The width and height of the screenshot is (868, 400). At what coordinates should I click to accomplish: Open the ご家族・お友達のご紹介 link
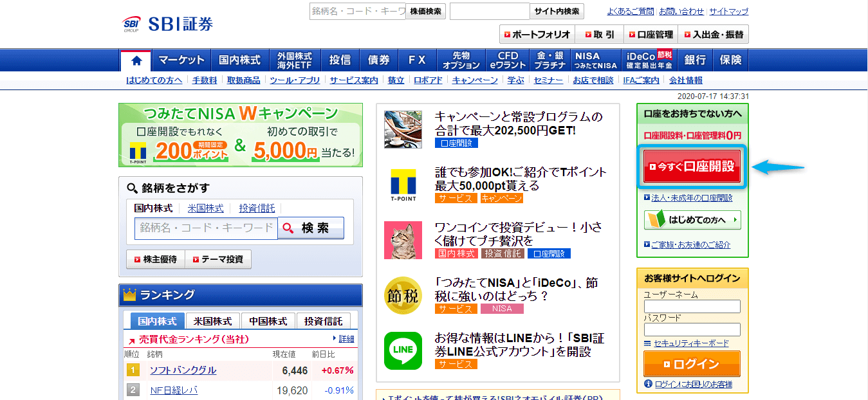click(x=690, y=245)
